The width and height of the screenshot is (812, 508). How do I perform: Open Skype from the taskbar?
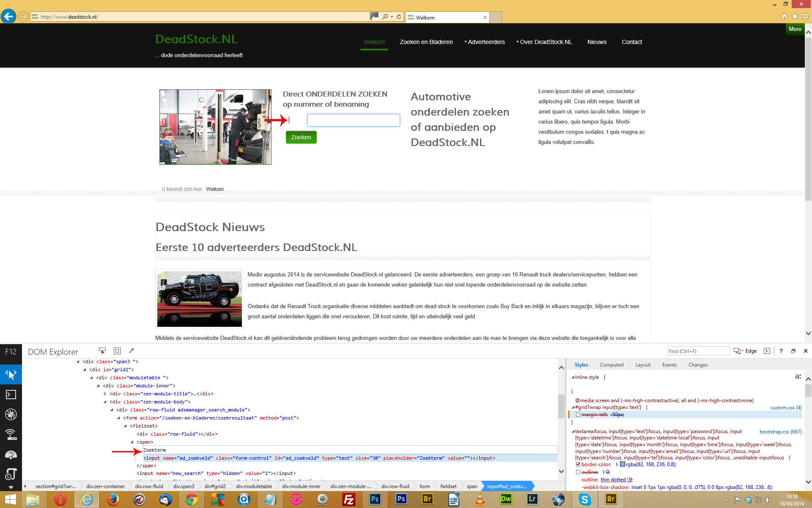click(585, 500)
